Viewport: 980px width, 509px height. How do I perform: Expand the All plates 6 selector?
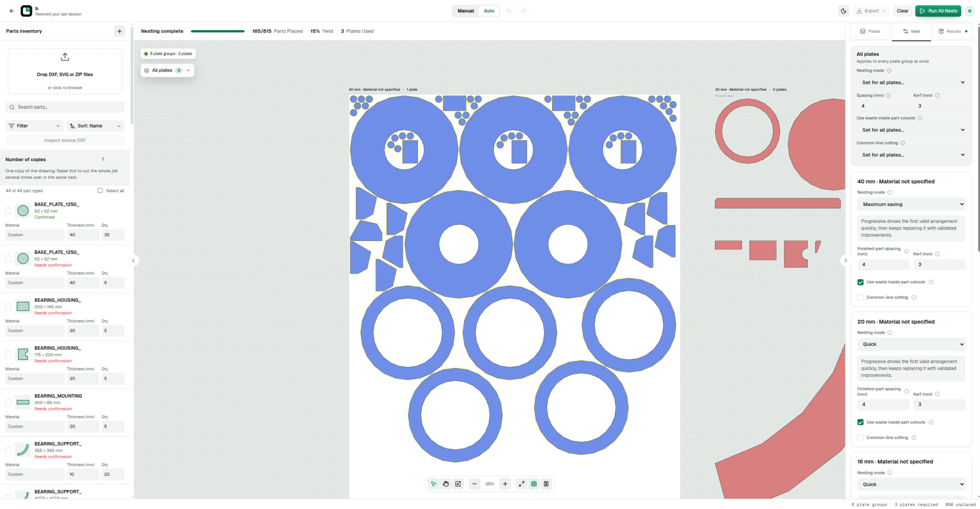(167, 70)
